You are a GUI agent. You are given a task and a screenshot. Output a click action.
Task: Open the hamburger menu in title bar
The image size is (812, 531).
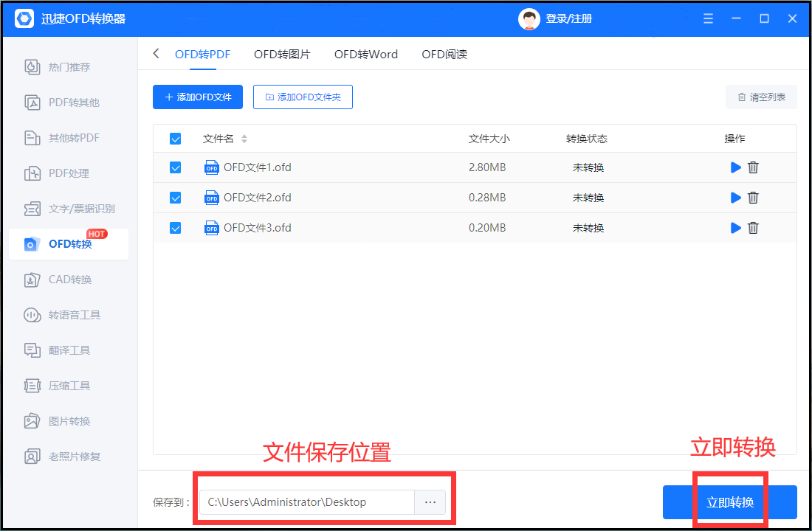point(708,18)
